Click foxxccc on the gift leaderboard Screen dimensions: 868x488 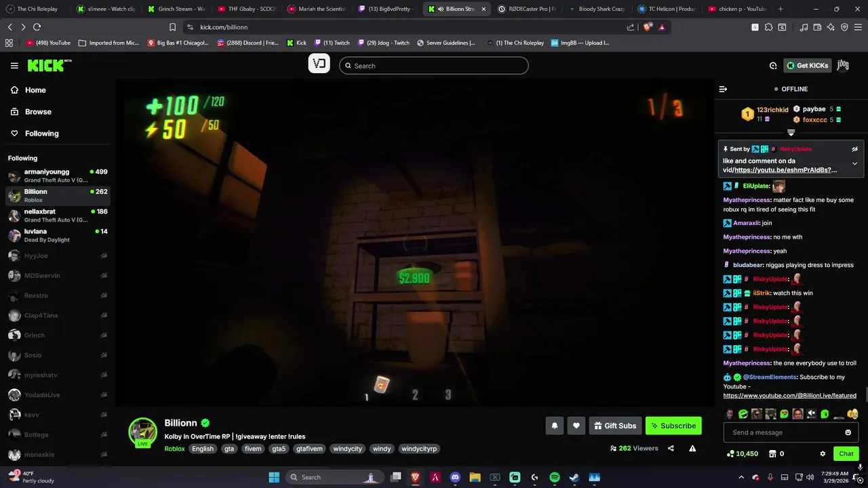pos(815,120)
